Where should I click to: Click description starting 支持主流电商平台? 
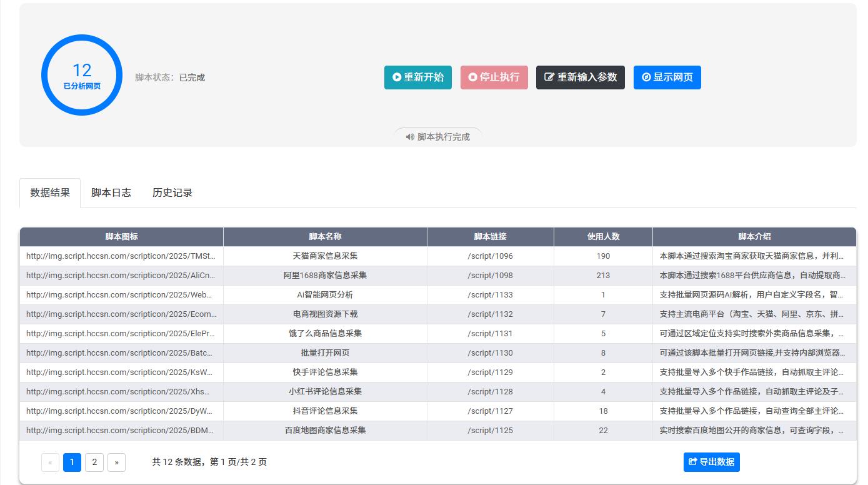tap(754, 314)
